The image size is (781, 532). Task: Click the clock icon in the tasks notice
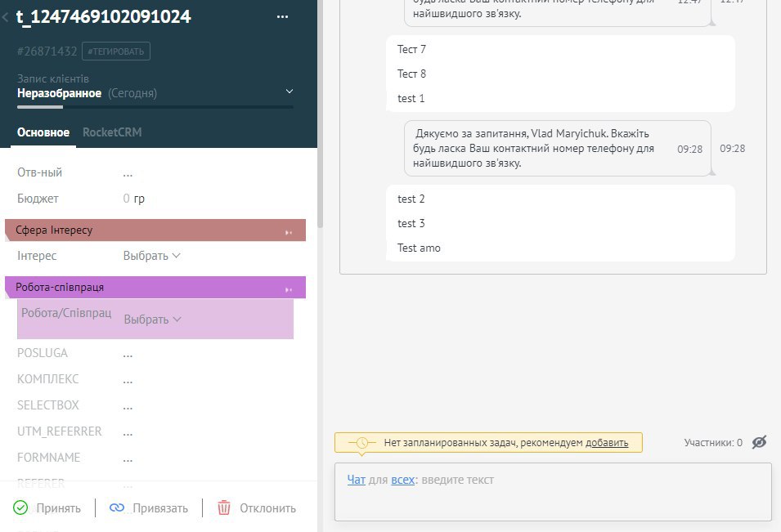coord(362,442)
